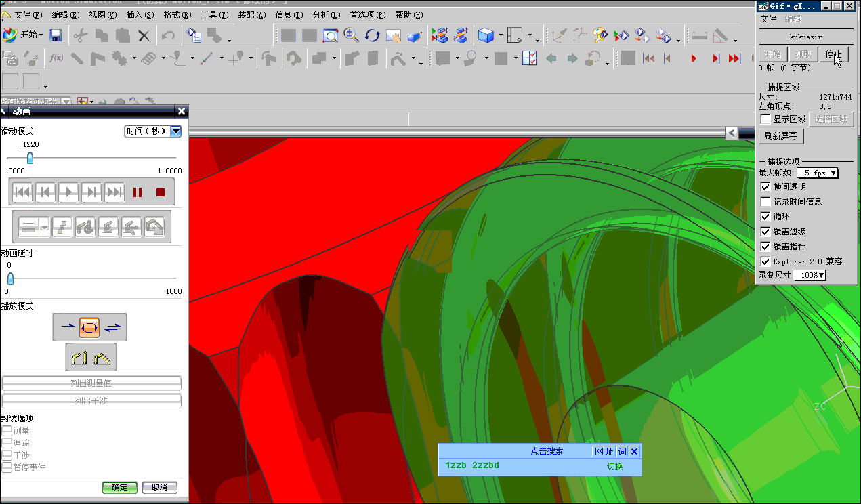The width and height of the screenshot is (861, 504).
Task: Open the 插入(S) menu
Action: 140,15
